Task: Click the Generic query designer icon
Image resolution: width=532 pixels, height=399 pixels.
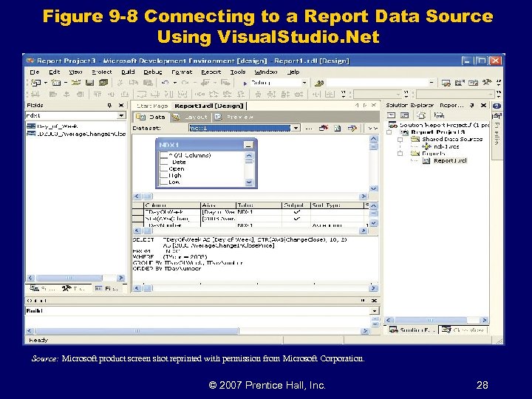Action: point(352,129)
